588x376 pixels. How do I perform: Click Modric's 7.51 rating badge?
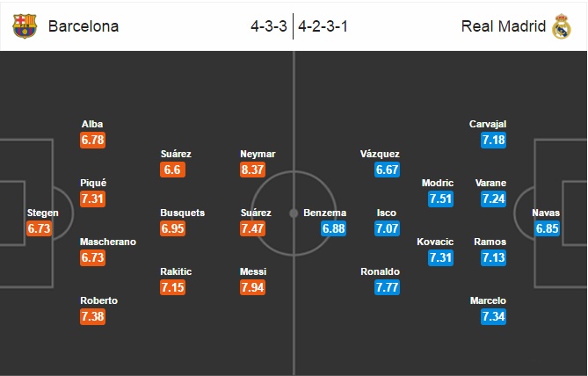point(440,199)
